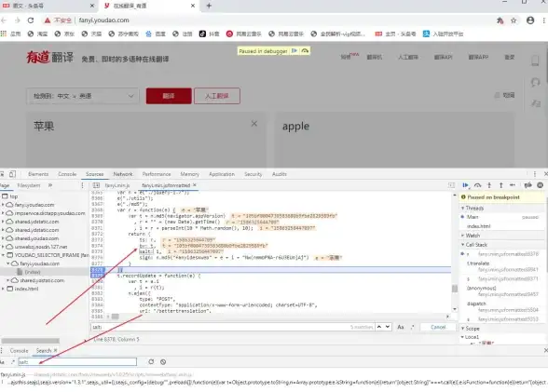The width and height of the screenshot is (548, 392).
Task: Open the Chrome profile avatar
Action: tap(530, 20)
